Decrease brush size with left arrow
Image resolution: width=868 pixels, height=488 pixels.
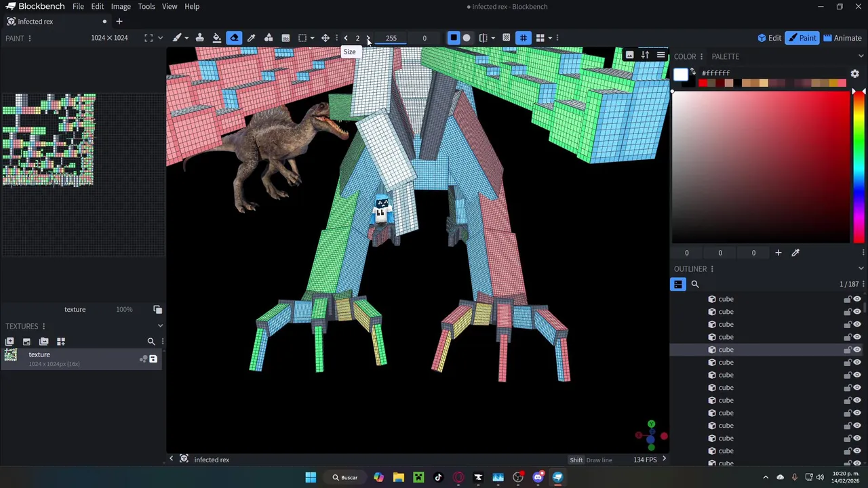click(x=346, y=38)
